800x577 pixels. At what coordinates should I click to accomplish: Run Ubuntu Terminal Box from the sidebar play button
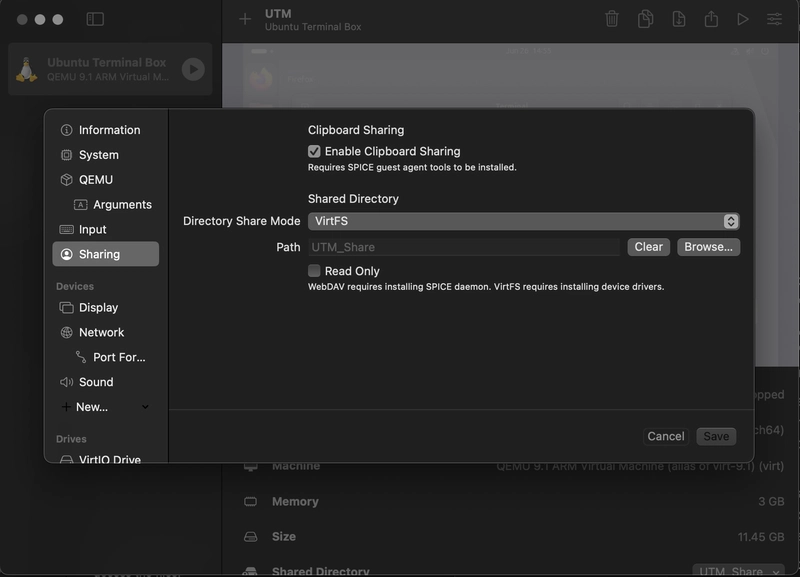(193, 69)
